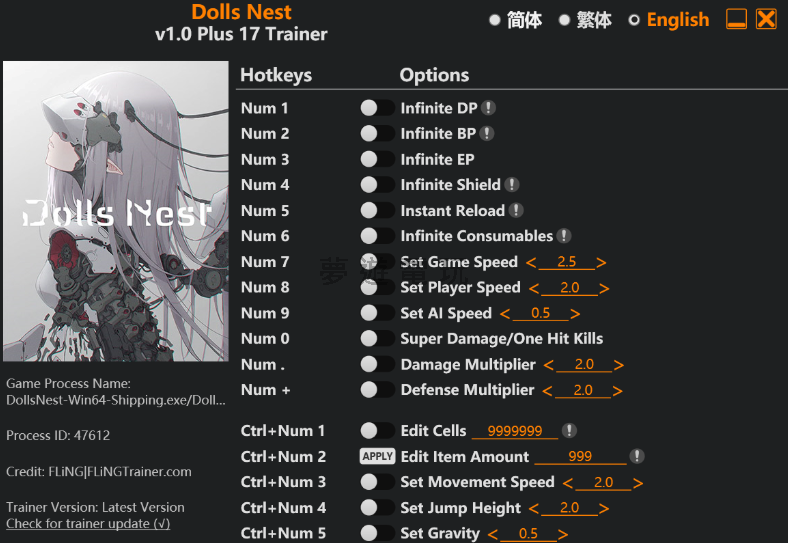The width and height of the screenshot is (788, 543).
Task: Click the info icon beside Edit Cells
Action: coord(569,431)
